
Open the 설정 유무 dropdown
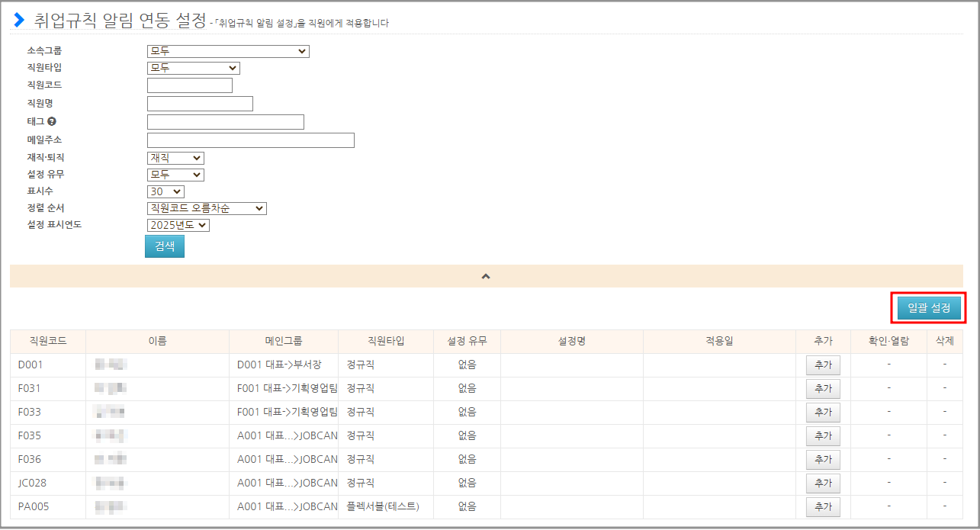click(175, 175)
